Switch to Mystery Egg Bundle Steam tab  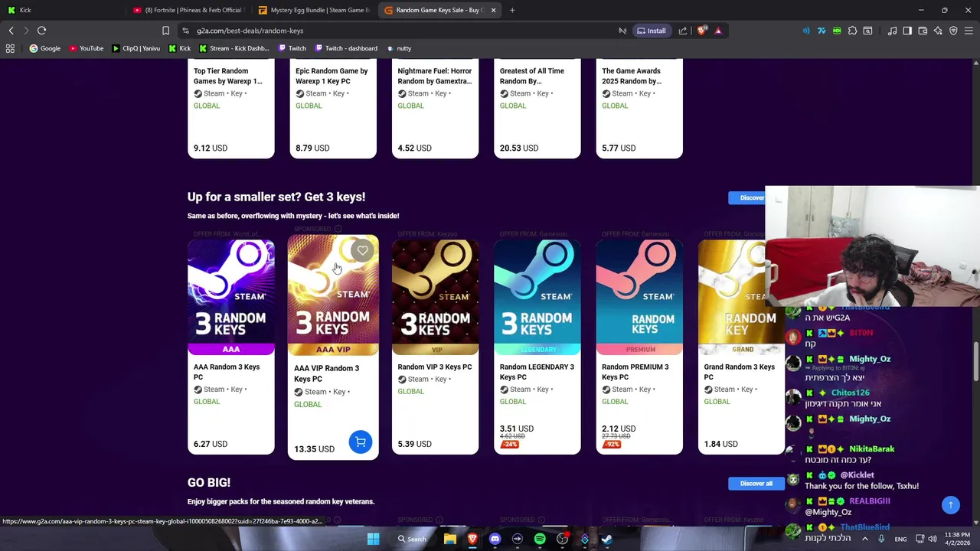coord(314,10)
